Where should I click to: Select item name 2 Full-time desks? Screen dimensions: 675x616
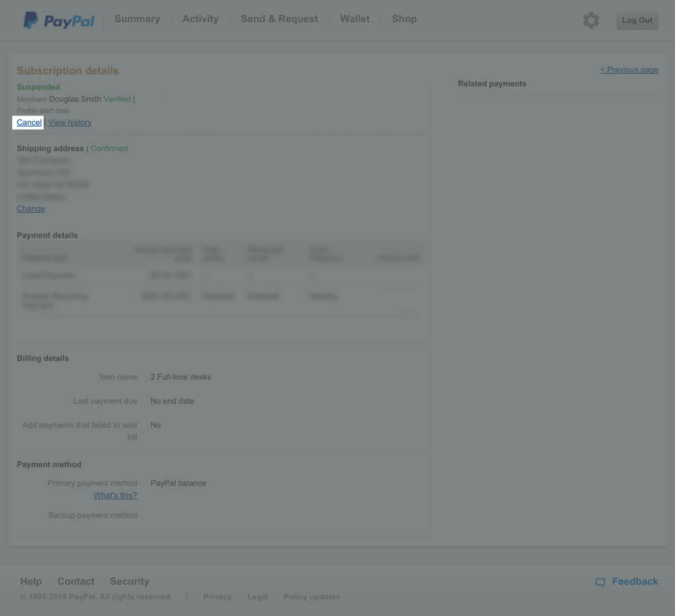point(181,377)
